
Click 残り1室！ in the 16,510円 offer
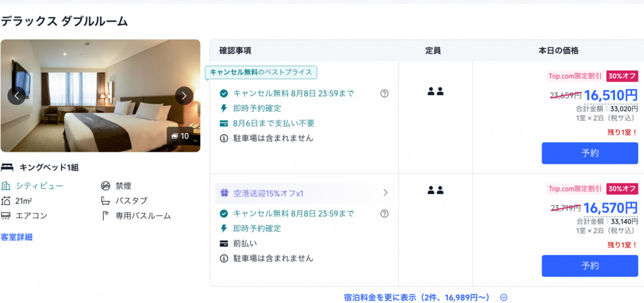pyautogui.click(x=623, y=132)
